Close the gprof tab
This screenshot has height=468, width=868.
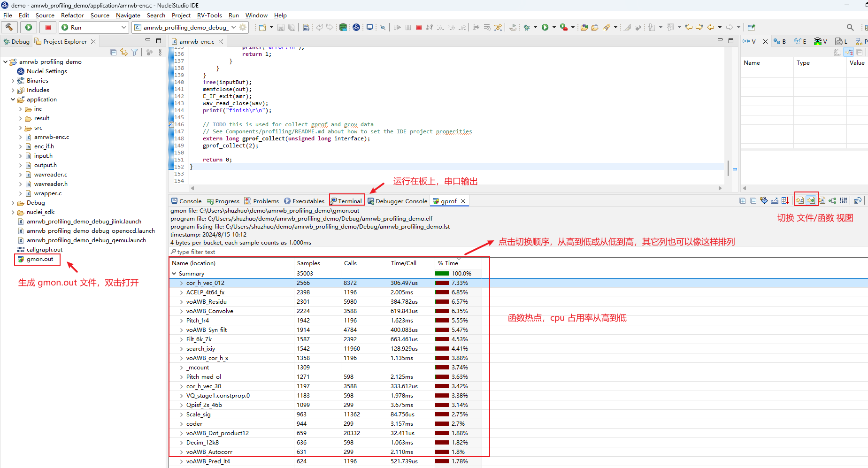click(463, 201)
